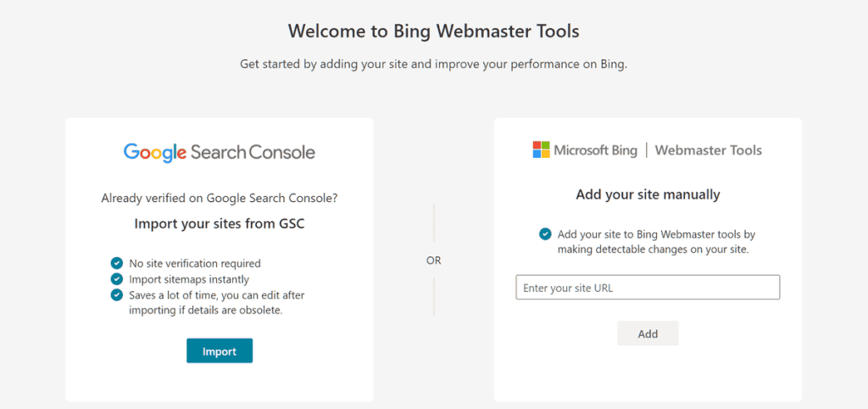The image size is (868, 409).
Task: Click the No site verification required text
Action: 195,263
